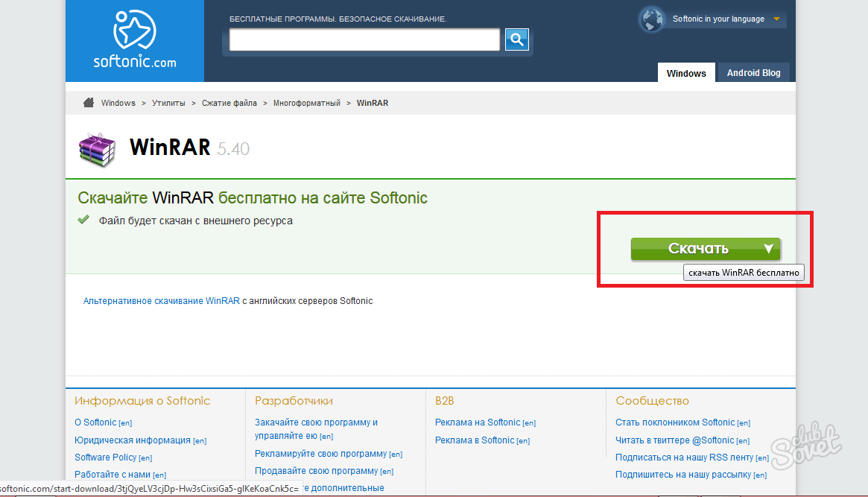The height and width of the screenshot is (497, 868).
Task: Open Закачайте свою программу и управляйте ею link
Action: tap(316, 429)
